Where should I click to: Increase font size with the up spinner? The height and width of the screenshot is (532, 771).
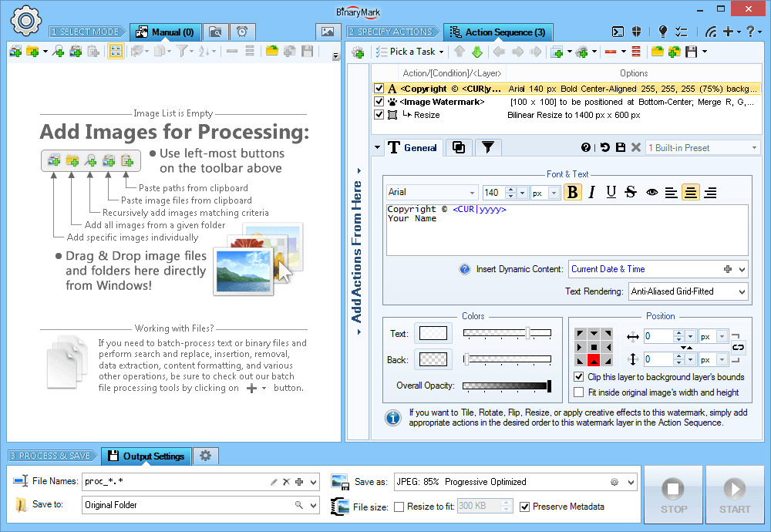point(511,190)
